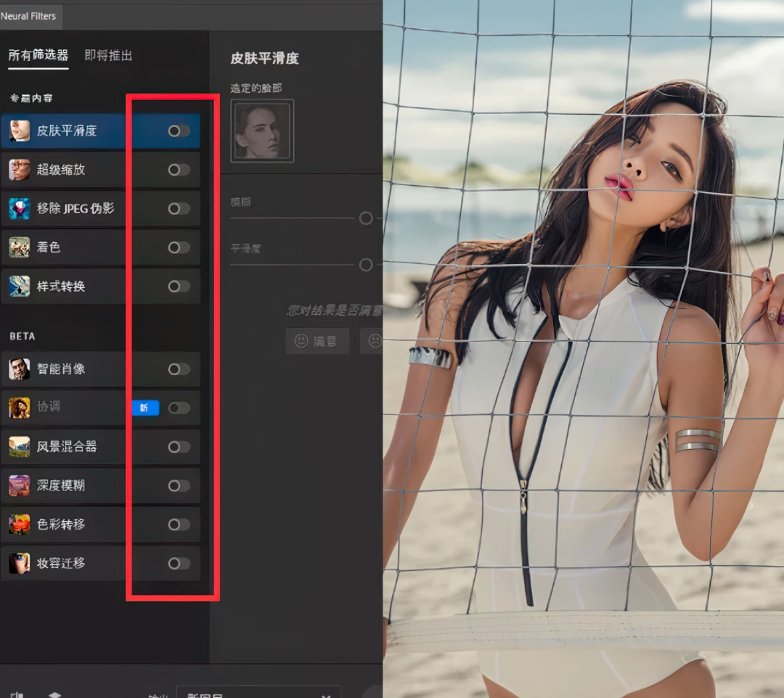Click the 专题内容 section header
The height and width of the screenshot is (698, 784).
point(31,99)
